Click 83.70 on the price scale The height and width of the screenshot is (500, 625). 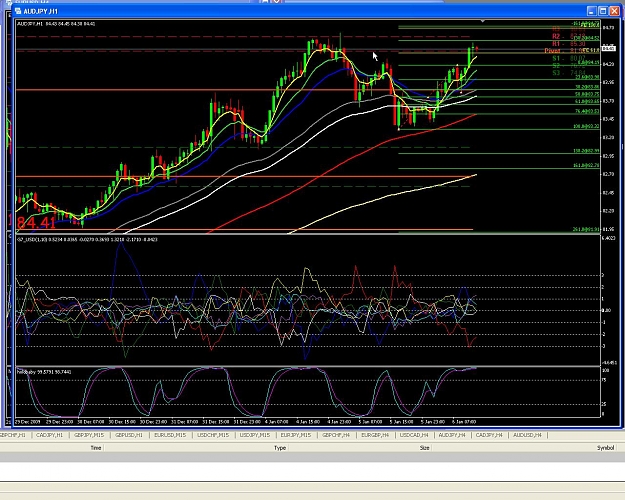(x=608, y=101)
